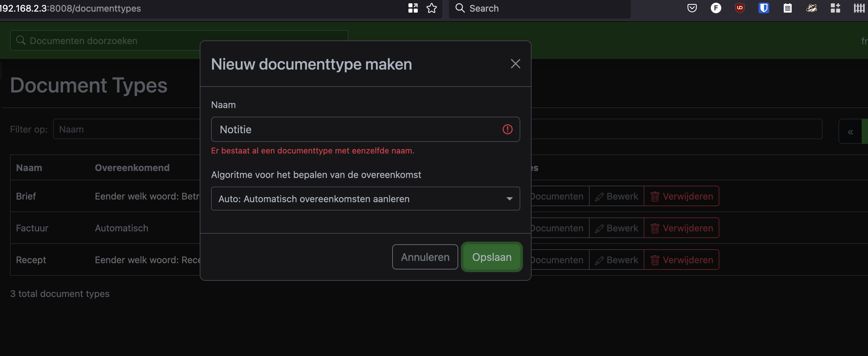Click the Brief name cell
The width and height of the screenshot is (868, 356).
(26, 196)
